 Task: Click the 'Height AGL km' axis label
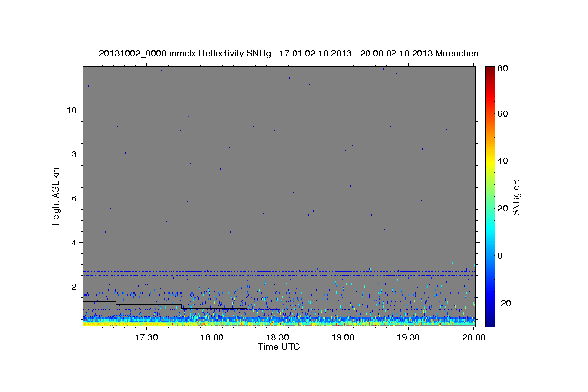click(56, 196)
